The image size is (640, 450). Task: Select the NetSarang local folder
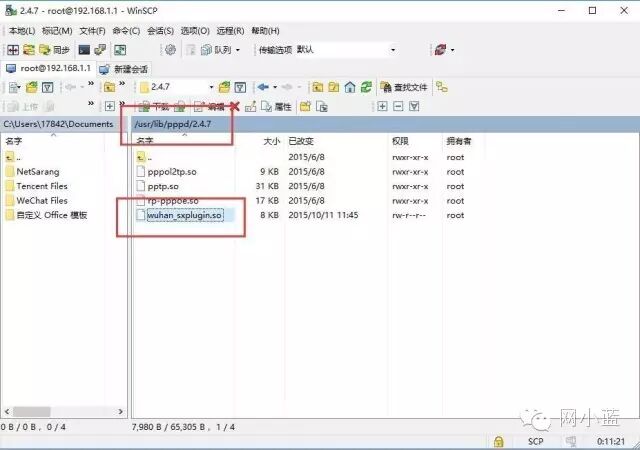[x=38, y=172]
